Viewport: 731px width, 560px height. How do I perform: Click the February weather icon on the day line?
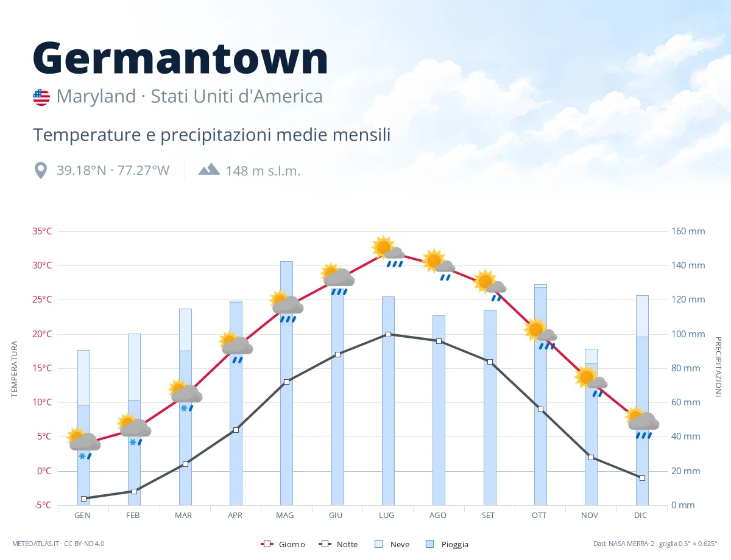pyautogui.click(x=134, y=430)
